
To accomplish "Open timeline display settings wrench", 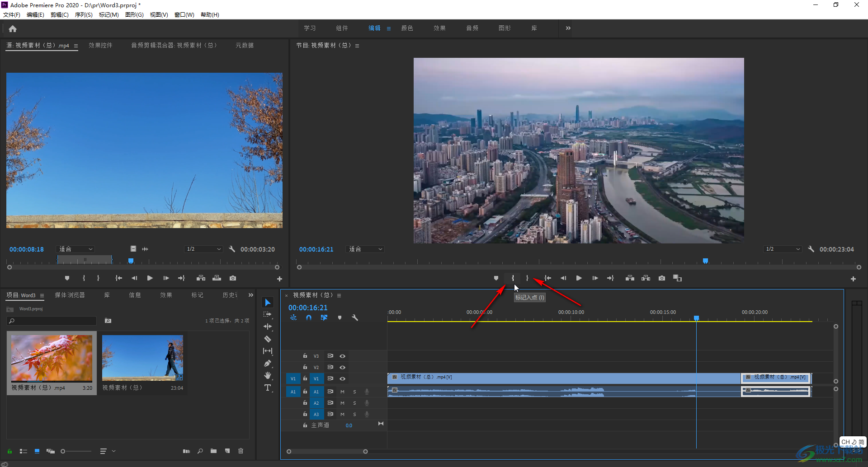I will pos(355,318).
